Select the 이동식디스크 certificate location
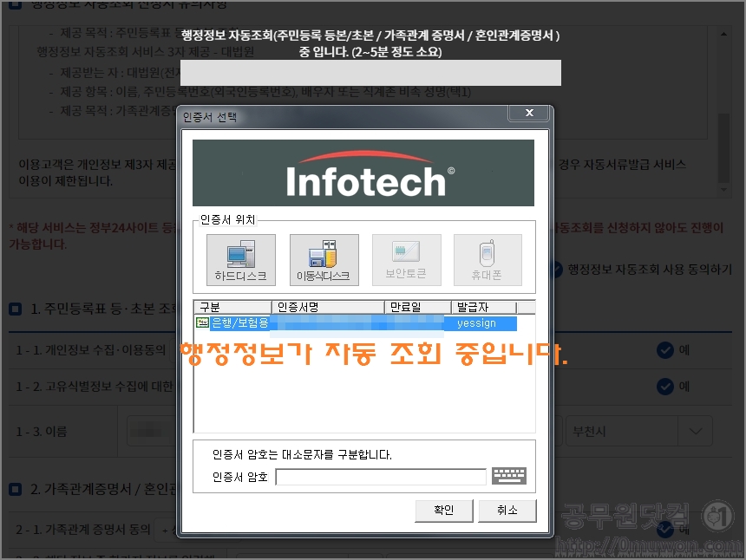 [x=324, y=259]
